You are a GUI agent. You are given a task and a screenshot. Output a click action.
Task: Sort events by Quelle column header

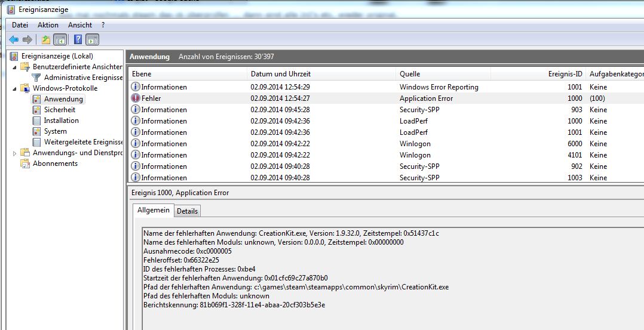point(410,74)
